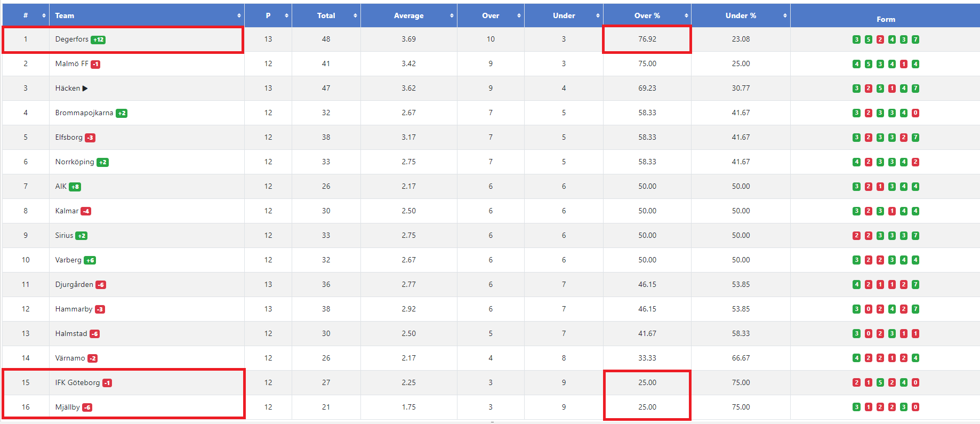Click Hammarby -3 position badge
The height and width of the screenshot is (424, 980).
pyautogui.click(x=100, y=309)
